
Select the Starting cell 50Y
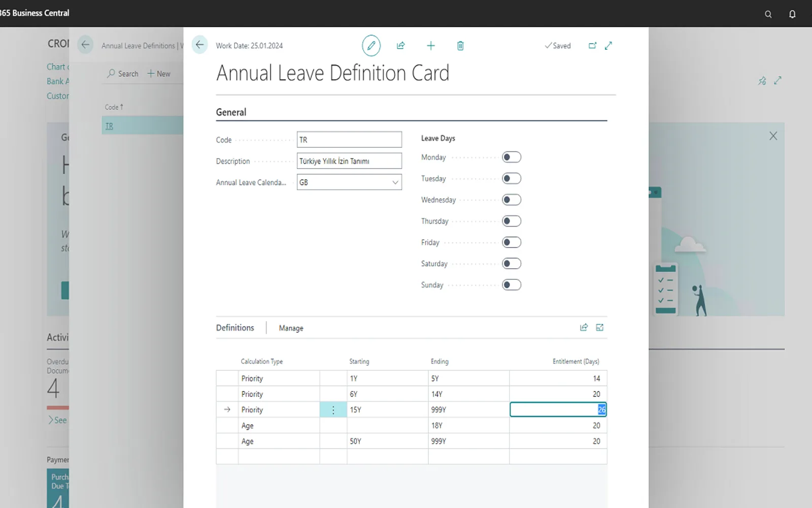click(388, 441)
